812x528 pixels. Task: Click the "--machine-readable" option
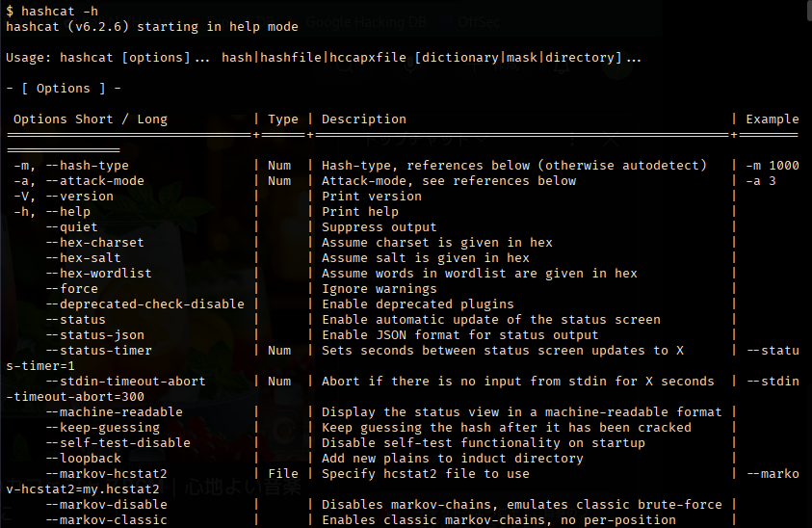[114, 412]
